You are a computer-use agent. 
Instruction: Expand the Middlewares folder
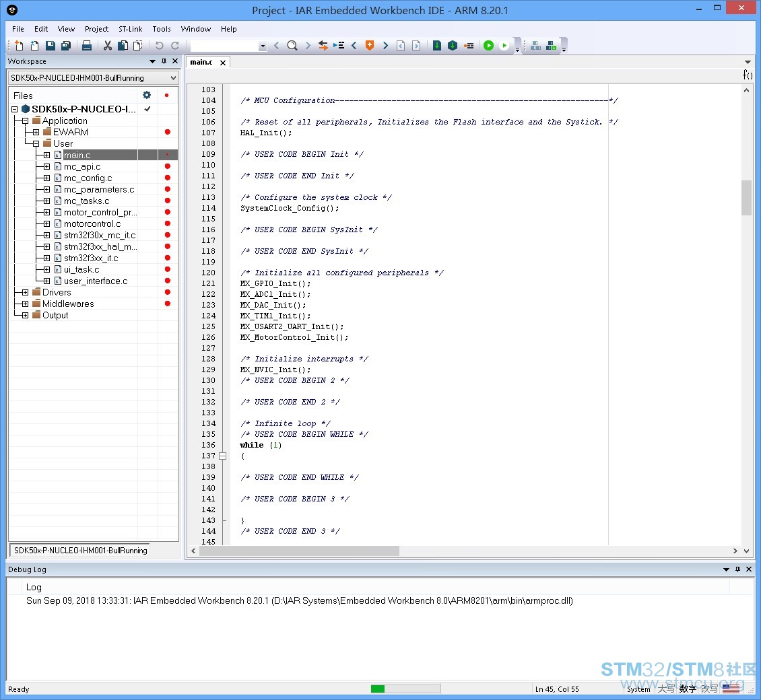click(x=25, y=304)
